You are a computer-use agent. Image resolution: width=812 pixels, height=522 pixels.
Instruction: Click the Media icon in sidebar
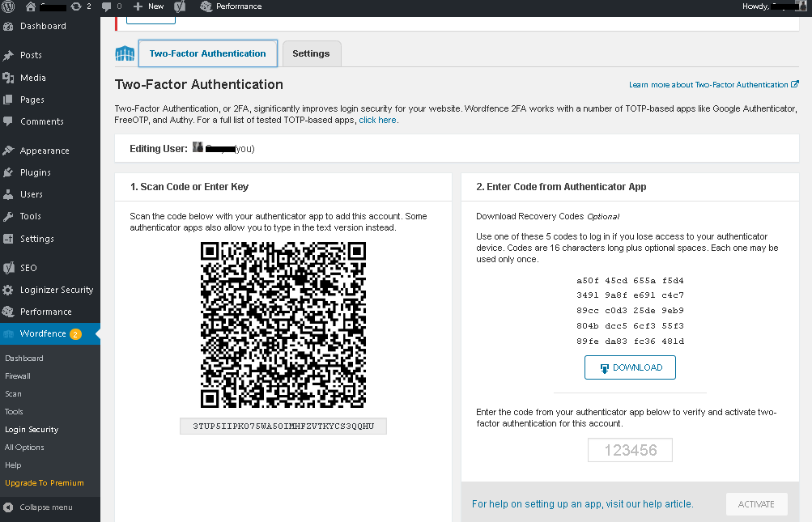click(x=8, y=78)
